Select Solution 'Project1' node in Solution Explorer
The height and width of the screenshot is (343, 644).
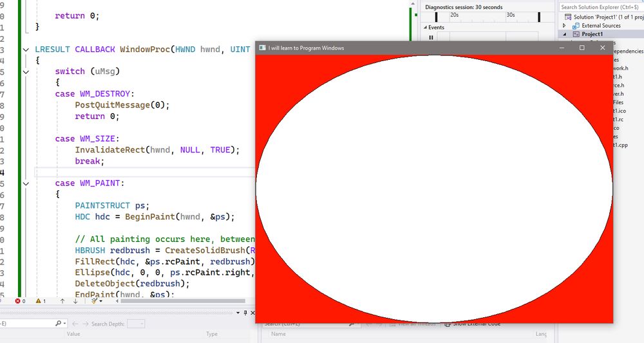pos(609,17)
